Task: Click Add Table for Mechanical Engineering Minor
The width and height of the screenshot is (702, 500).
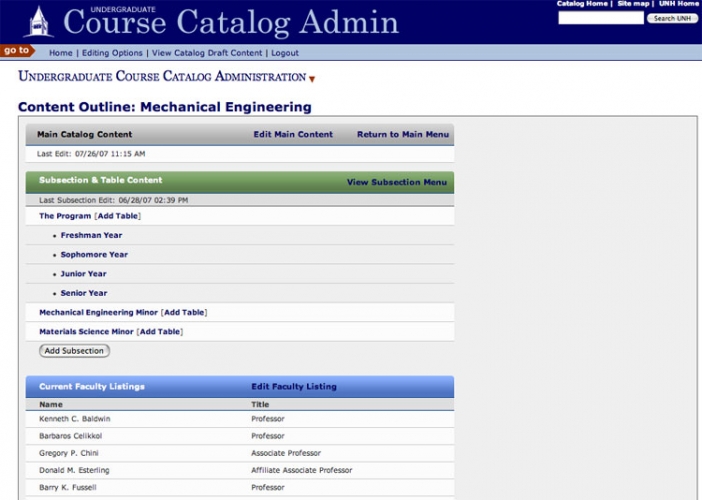Action: coord(184,312)
